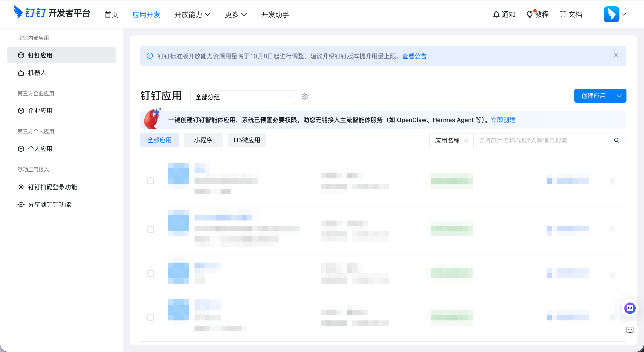Click the target icon beside 钉钉扫码登录功能
Image resolution: width=644 pixels, height=352 pixels.
click(x=21, y=187)
